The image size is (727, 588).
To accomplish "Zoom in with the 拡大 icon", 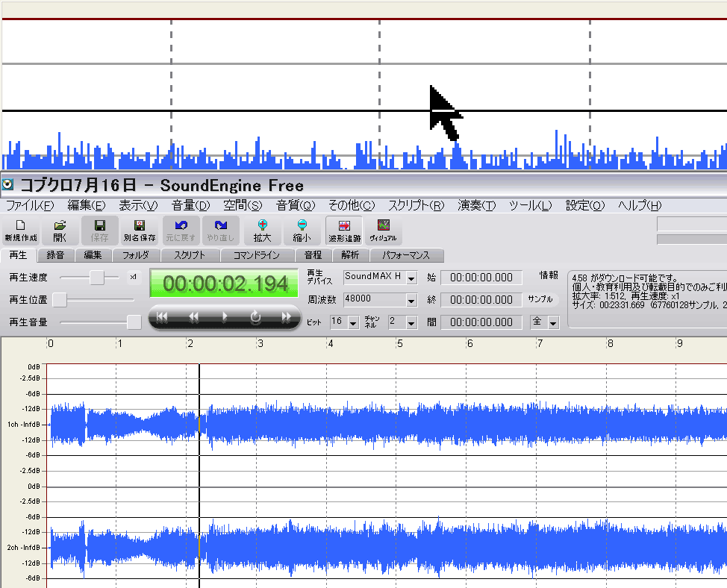I will click(x=263, y=231).
